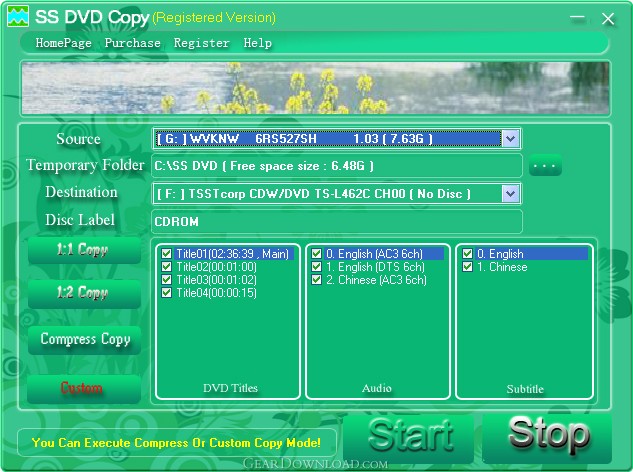
Task: Toggle subtitle 0. English checkbox
Action: tap(467, 254)
